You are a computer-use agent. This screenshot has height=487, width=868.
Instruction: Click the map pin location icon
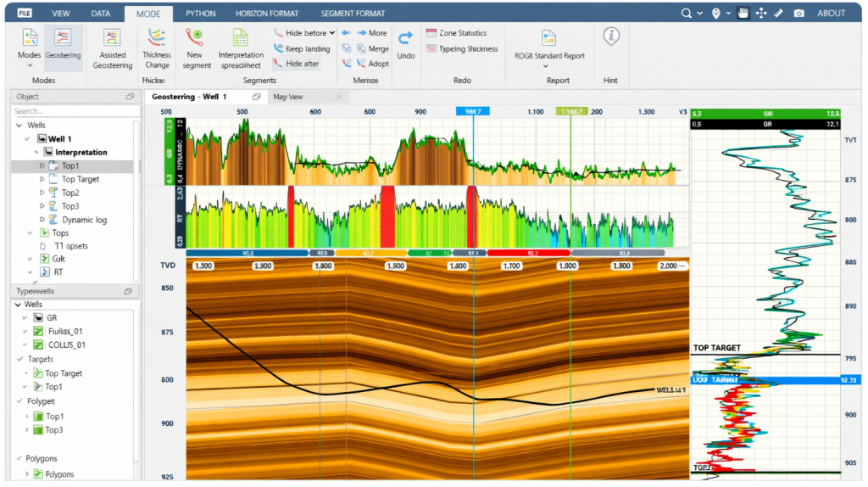[x=715, y=14]
